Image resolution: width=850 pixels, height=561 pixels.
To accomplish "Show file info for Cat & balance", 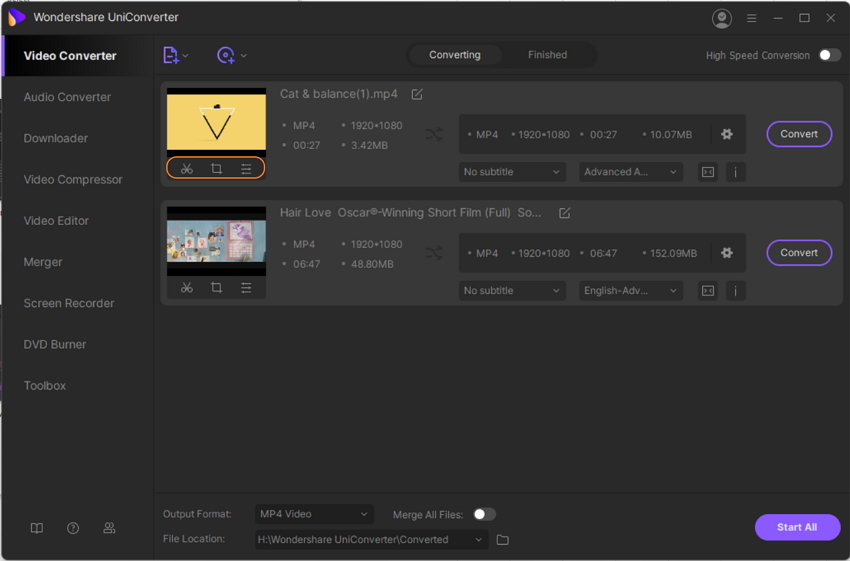I will pyautogui.click(x=736, y=172).
